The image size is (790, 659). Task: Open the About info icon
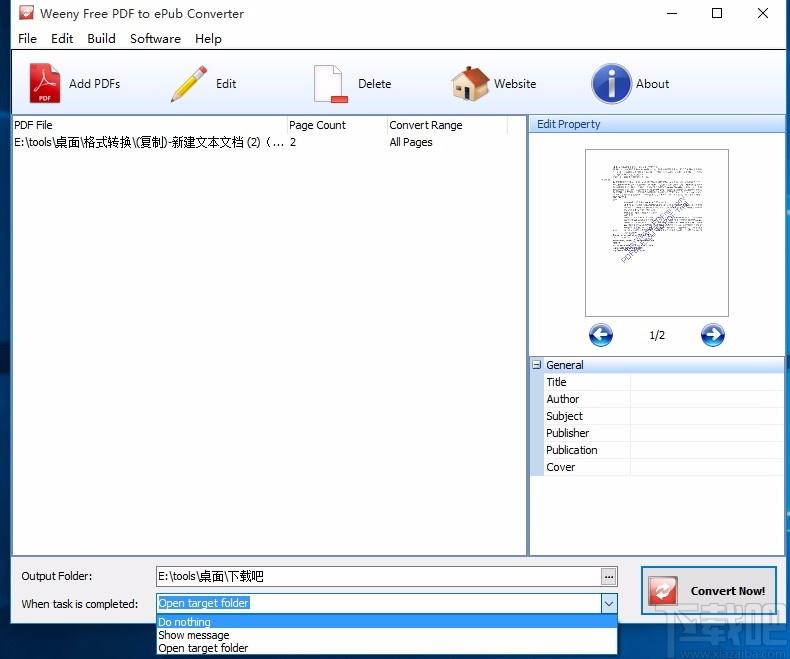pos(611,84)
